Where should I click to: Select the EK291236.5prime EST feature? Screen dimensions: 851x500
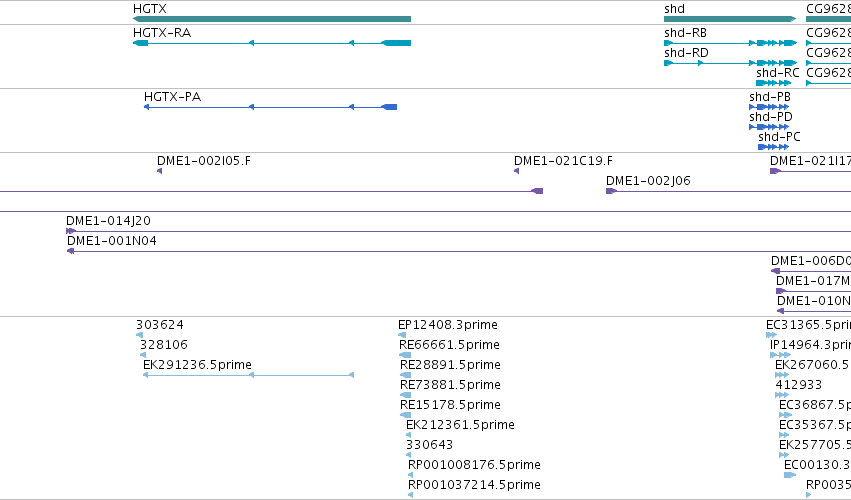(248, 375)
